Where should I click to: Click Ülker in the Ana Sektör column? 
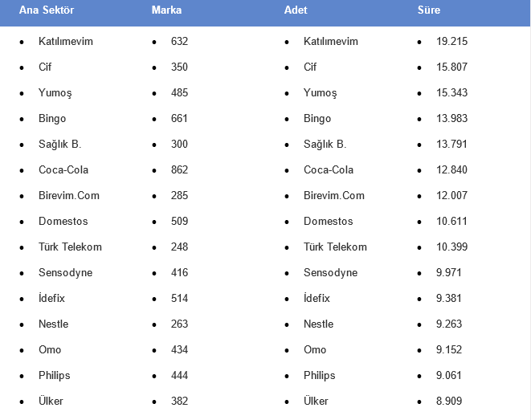(51, 401)
